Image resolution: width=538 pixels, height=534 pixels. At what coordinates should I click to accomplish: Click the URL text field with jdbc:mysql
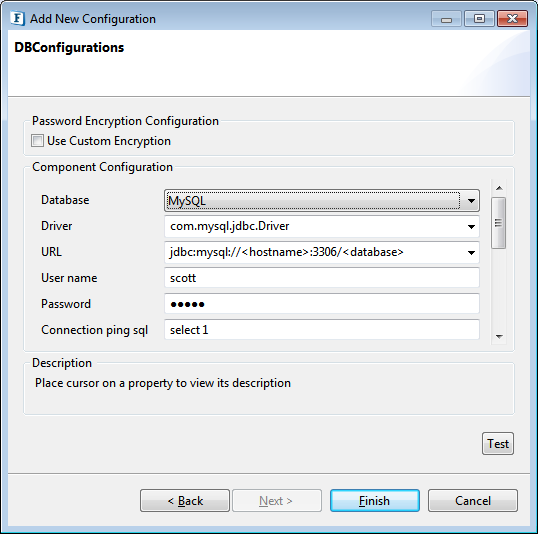pos(314,253)
